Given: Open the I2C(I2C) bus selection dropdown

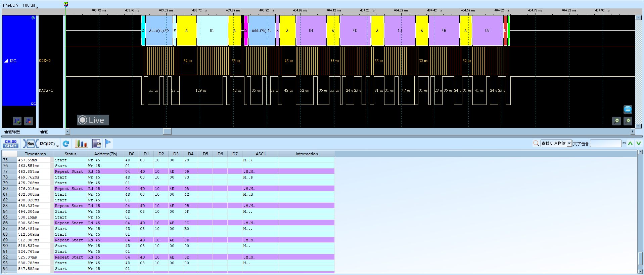Looking at the screenshot, I should click(x=49, y=144).
